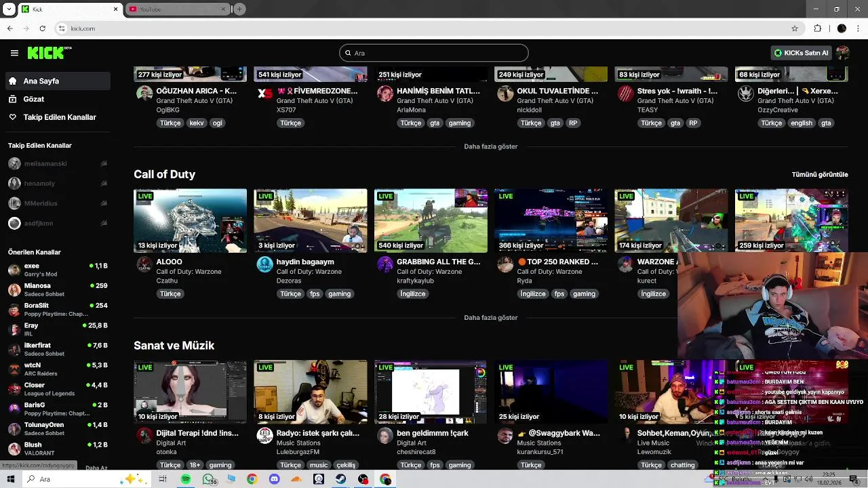This screenshot has width=868, height=488.
Task: Open wtcN ARC Raiders recommended channel
Action: click(58, 369)
